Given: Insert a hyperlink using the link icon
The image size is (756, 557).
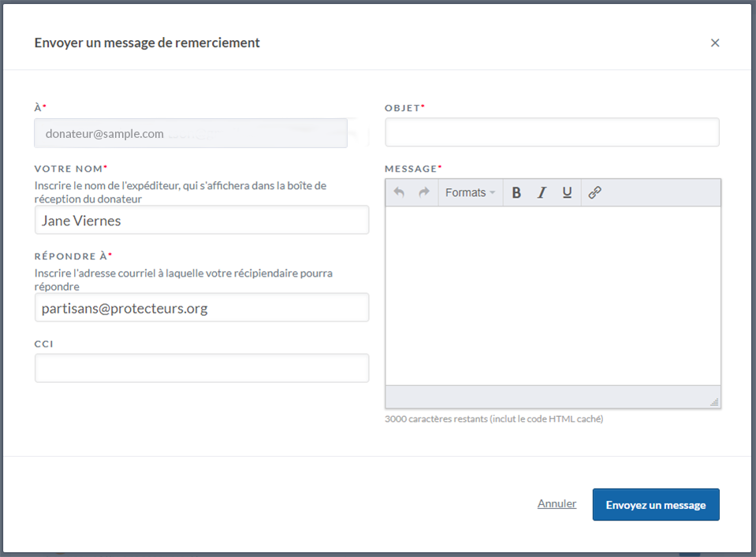Looking at the screenshot, I should point(595,192).
